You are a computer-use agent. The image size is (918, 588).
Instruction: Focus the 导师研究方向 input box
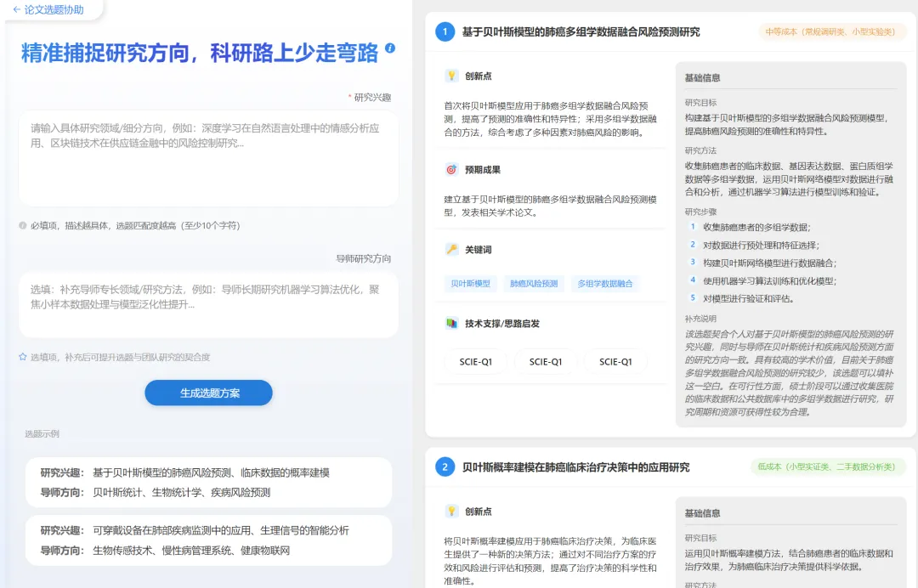tap(208, 304)
